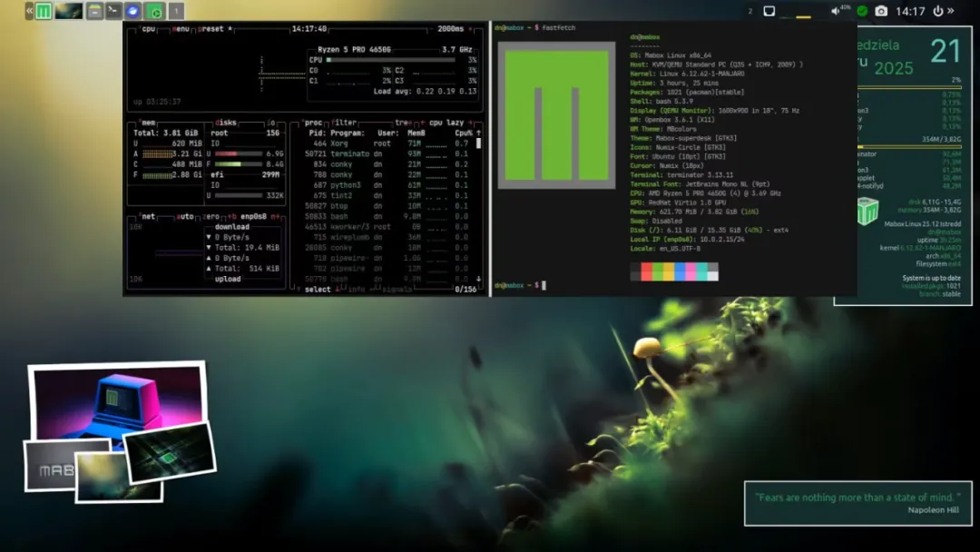Open the btop menu at top

(180, 29)
